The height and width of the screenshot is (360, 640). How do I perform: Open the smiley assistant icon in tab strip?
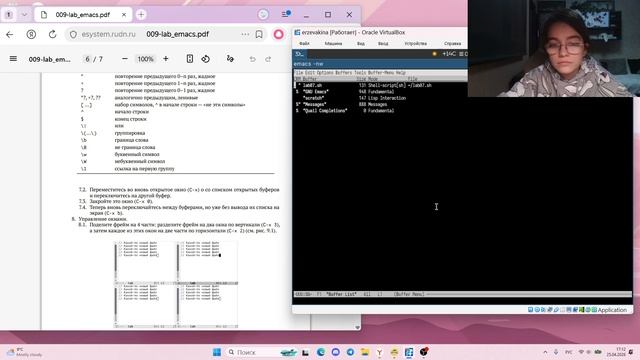tap(263, 14)
